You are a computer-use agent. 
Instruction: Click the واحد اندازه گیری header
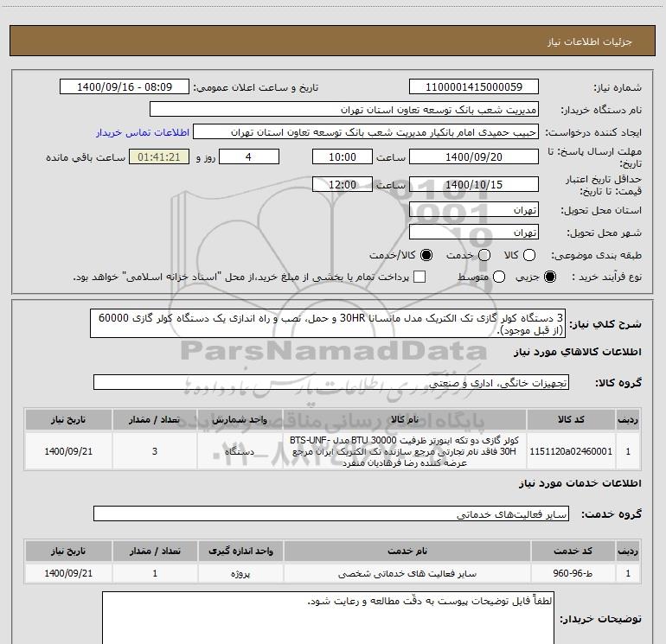click(240, 551)
